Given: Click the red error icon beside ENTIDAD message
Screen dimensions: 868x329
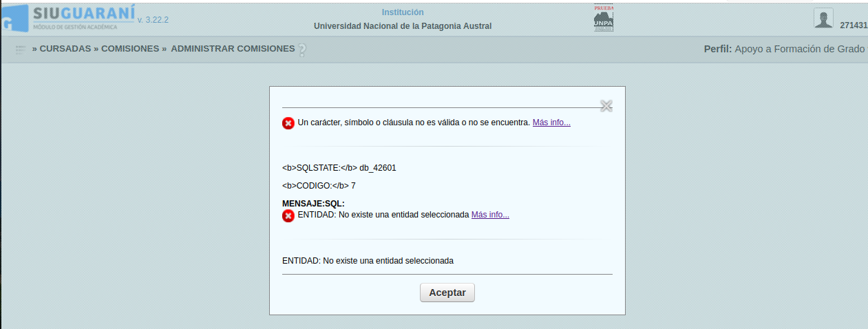Looking at the screenshot, I should tap(288, 215).
